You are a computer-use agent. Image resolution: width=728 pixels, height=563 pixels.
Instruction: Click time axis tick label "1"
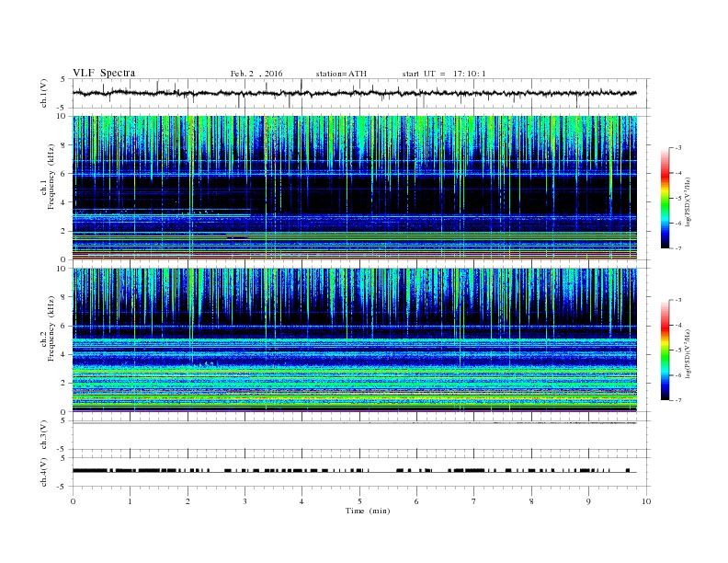click(130, 501)
